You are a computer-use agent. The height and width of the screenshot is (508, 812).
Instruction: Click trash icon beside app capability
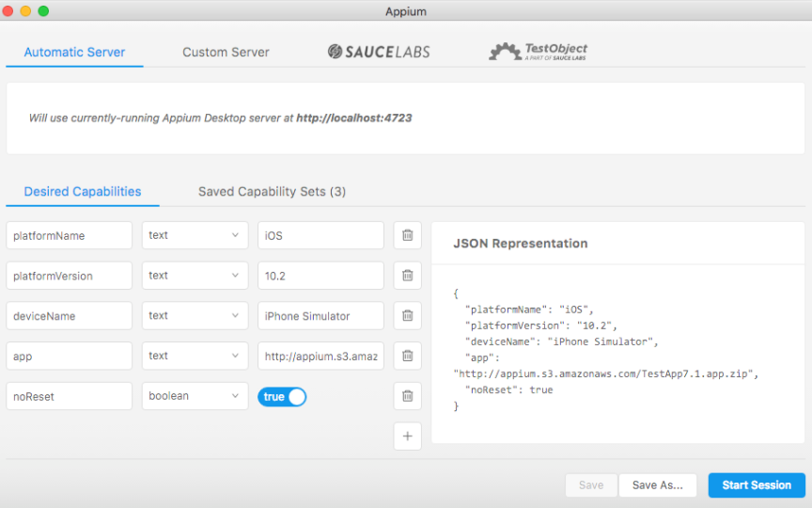(407, 356)
